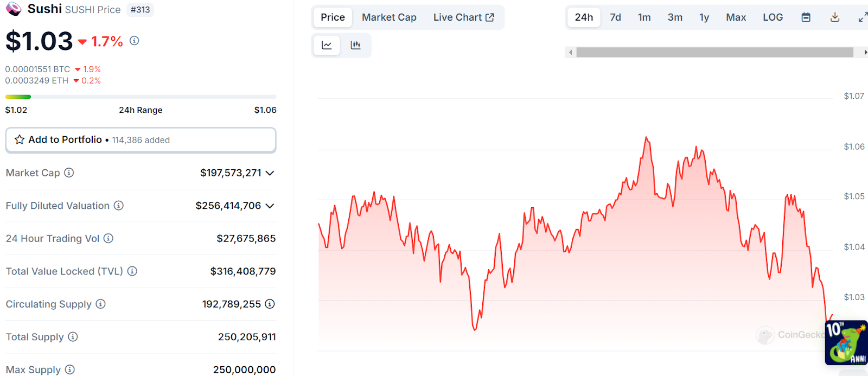Switch to the candlestick chart view icon
Image resolution: width=868 pixels, height=376 pixels.
pyautogui.click(x=356, y=45)
